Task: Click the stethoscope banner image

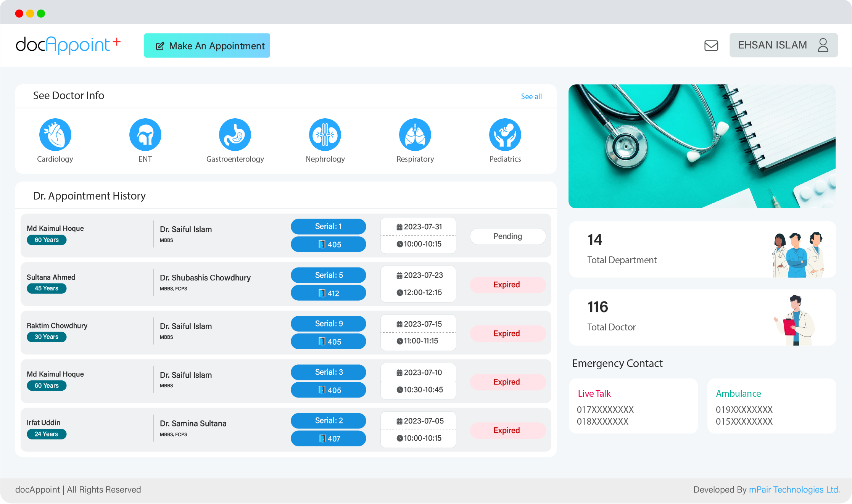Action: (x=702, y=146)
